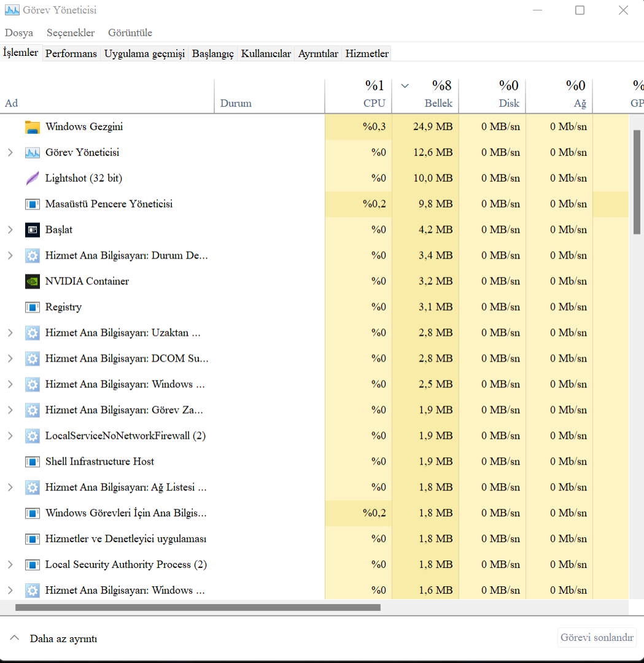Click the Görevi sonlandır button
The image size is (644, 663).
tap(597, 638)
